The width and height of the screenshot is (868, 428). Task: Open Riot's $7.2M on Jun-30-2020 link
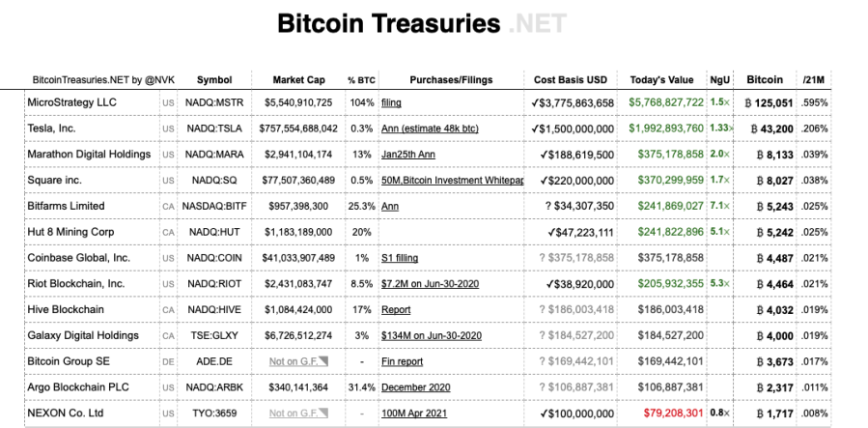pyautogui.click(x=430, y=283)
